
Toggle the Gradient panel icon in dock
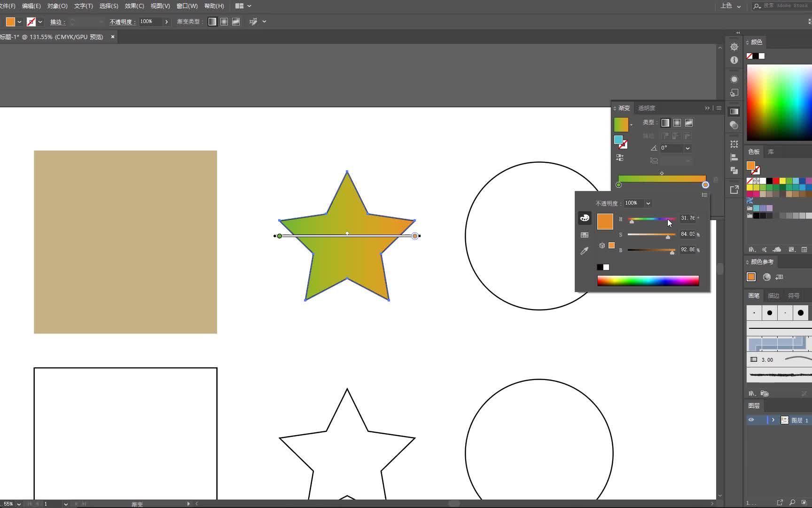(x=734, y=111)
